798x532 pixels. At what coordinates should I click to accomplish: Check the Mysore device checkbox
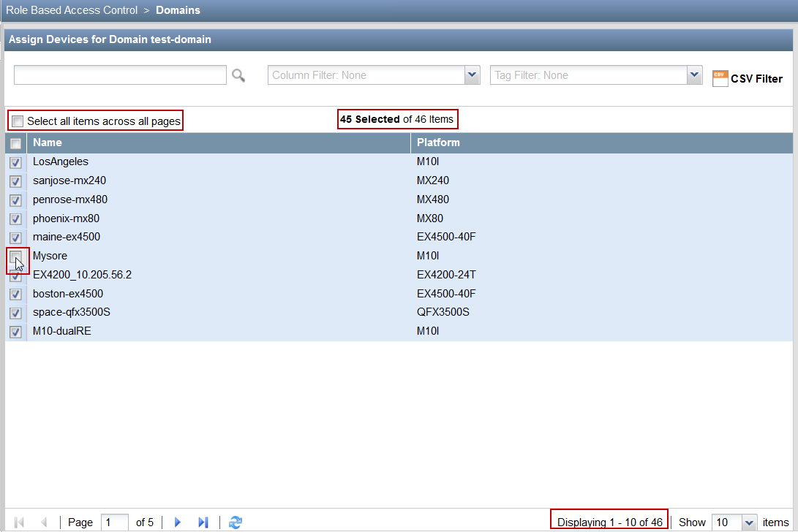tap(15, 256)
